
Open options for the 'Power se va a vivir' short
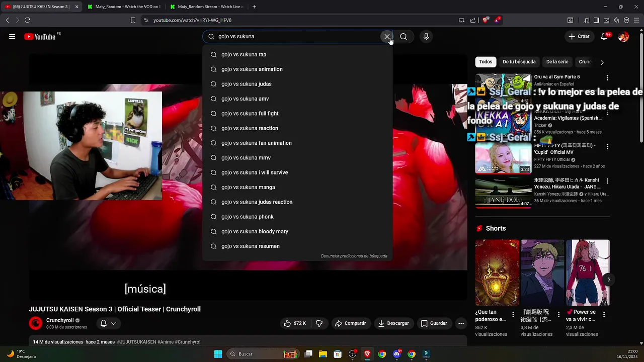pyautogui.click(x=604, y=315)
